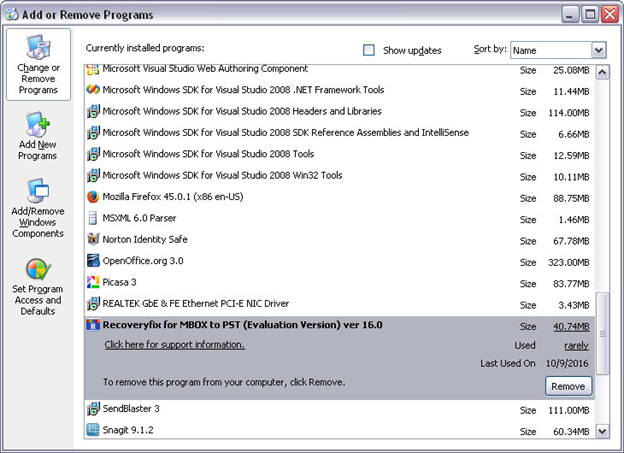This screenshot has height=453, width=624.
Task: Click the 10/9/2016 last used date
Action: click(567, 363)
